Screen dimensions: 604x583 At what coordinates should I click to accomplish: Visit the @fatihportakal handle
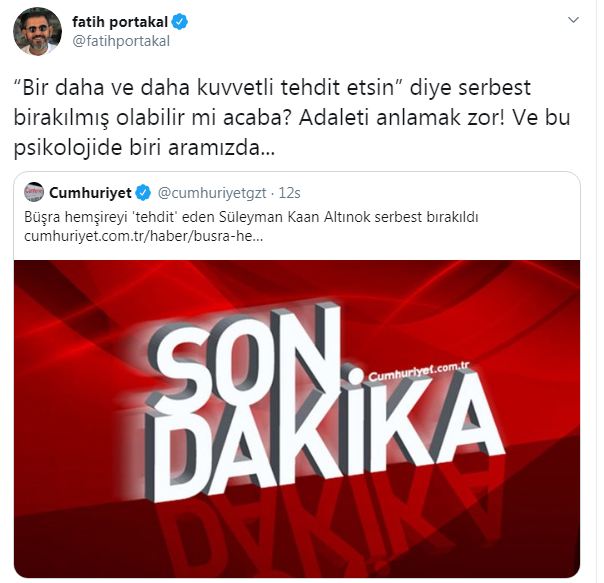click(x=121, y=41)
